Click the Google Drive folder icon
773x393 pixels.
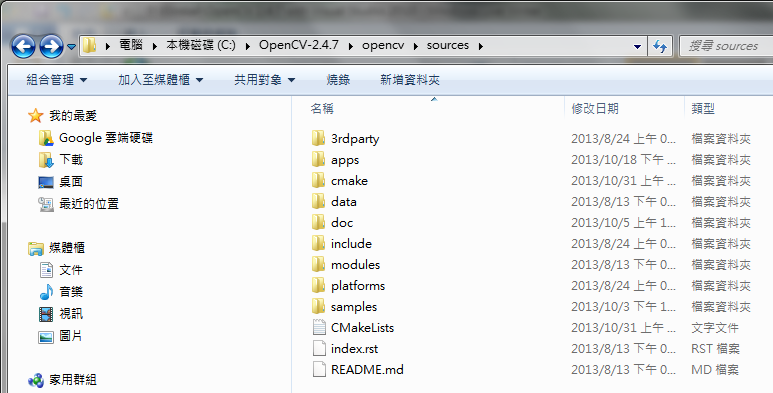pyautogui.click(x=45, y=138)
